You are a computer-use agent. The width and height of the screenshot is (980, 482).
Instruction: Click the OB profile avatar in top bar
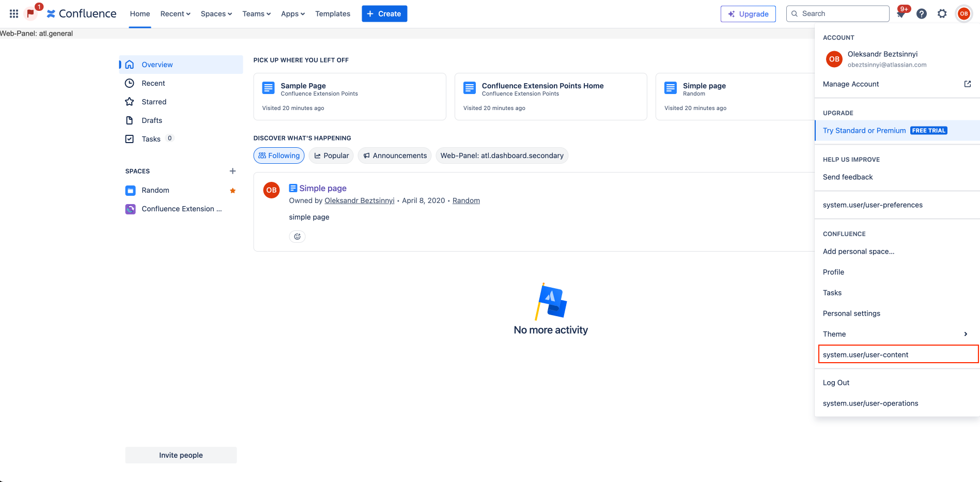964,14
